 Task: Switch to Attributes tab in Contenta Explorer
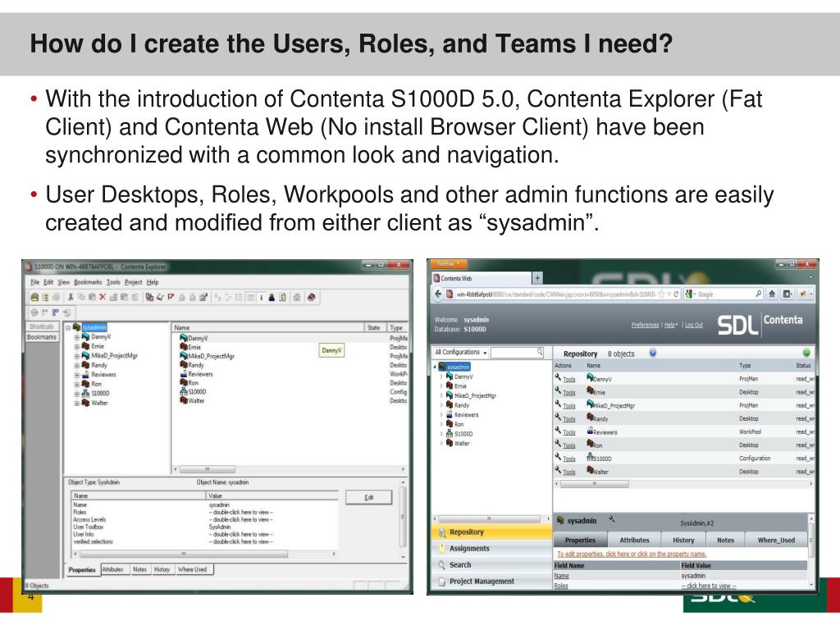pos(112,569)
